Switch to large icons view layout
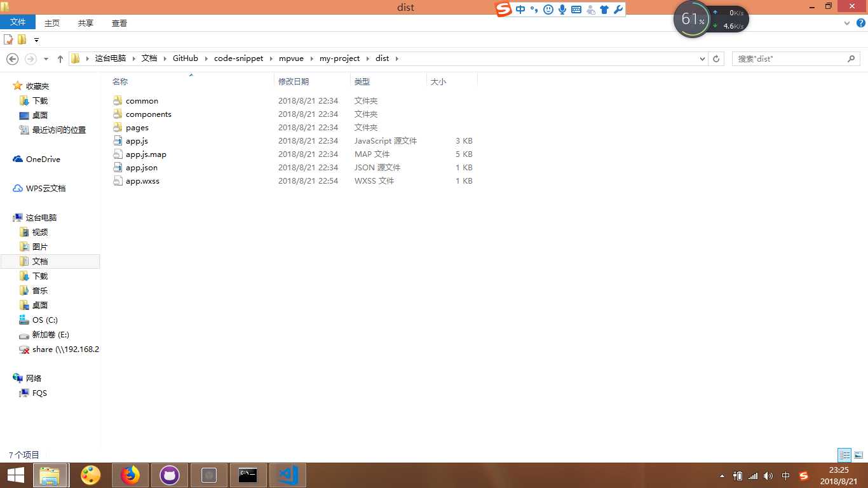This screenshot has width=868, height=488. point(858,455)
